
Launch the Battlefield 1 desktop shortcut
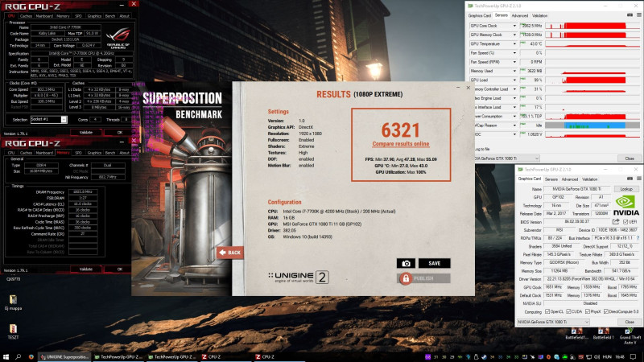[603, 334]
